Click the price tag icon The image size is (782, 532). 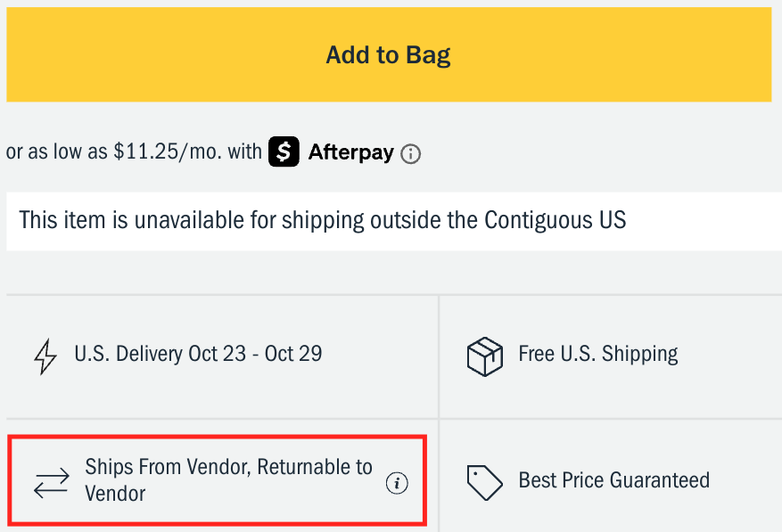[485, 482]
